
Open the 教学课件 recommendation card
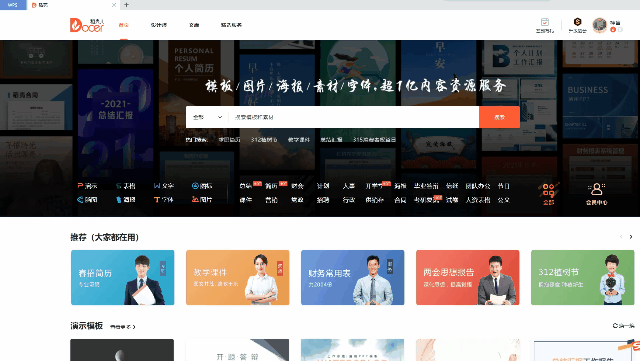238,277
